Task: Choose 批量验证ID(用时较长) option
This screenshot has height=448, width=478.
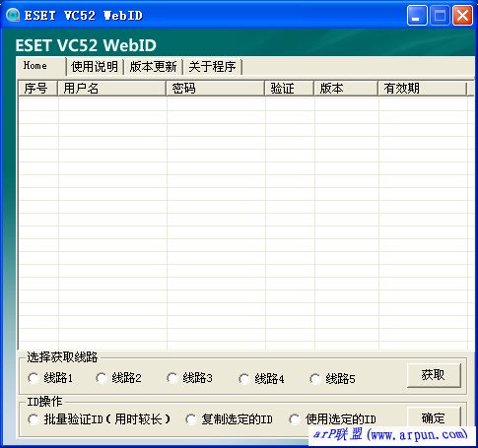Action: point(100,419)
